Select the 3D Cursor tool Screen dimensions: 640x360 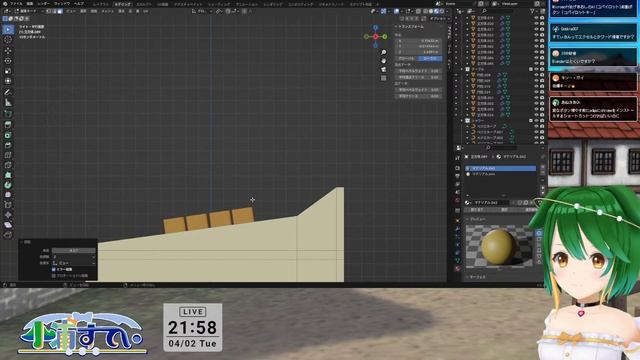[8, 40]
